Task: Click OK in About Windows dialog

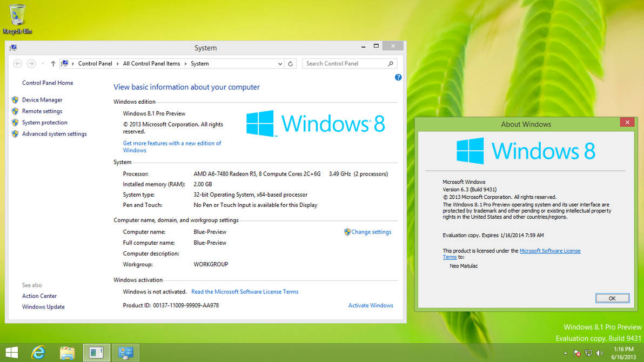Action: 612,298
